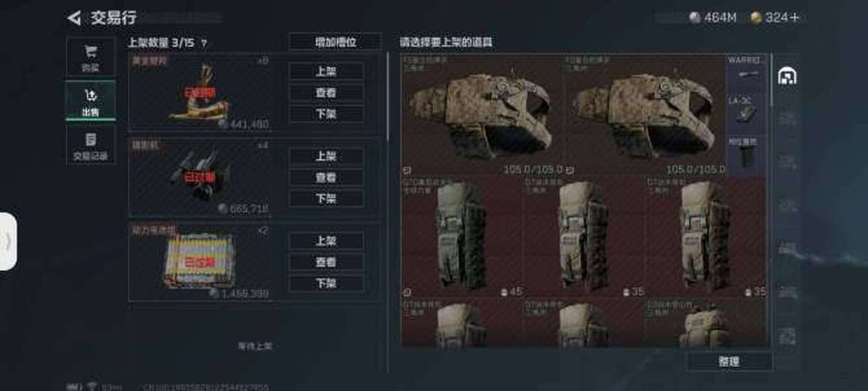868x391 pixels.
Task: Click 下架 for the first listing
Action: (x=326, y=114)
